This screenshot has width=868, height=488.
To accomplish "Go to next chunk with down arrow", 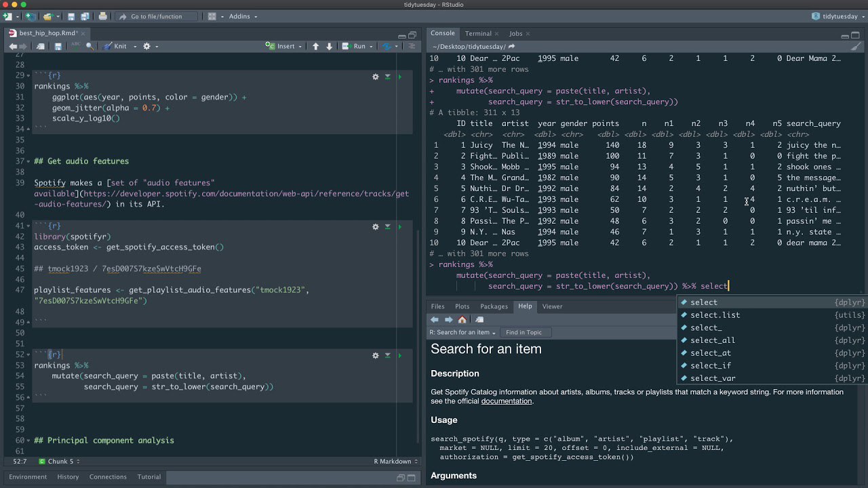I will click(x=330, y=46).
